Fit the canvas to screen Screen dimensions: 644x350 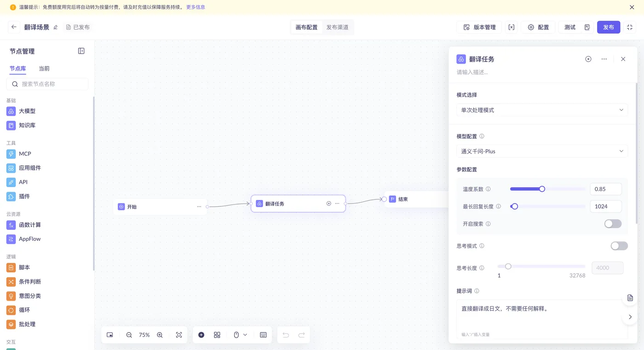coord(179,335)
